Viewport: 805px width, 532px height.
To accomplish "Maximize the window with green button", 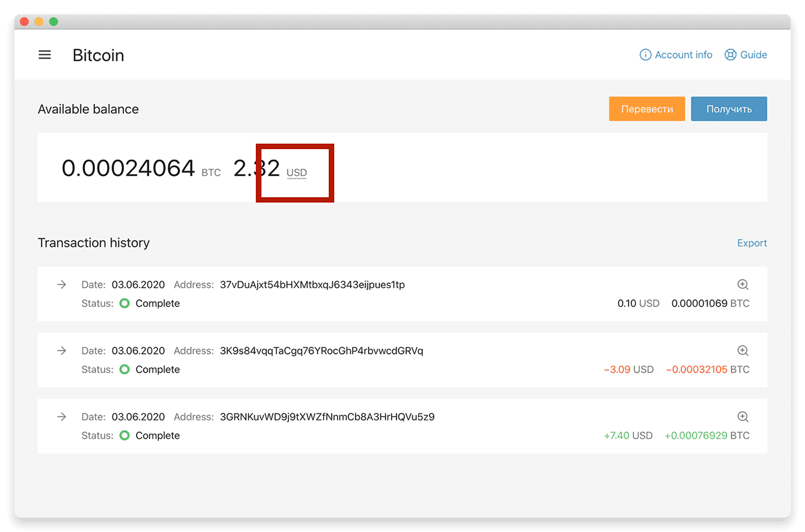I will [x=53, y=21].
